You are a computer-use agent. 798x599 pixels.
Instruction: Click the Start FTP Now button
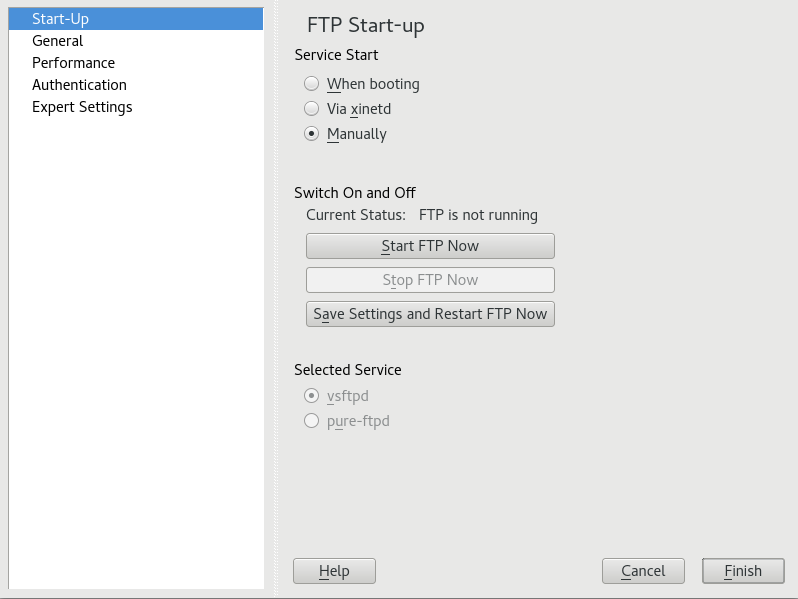430,246
